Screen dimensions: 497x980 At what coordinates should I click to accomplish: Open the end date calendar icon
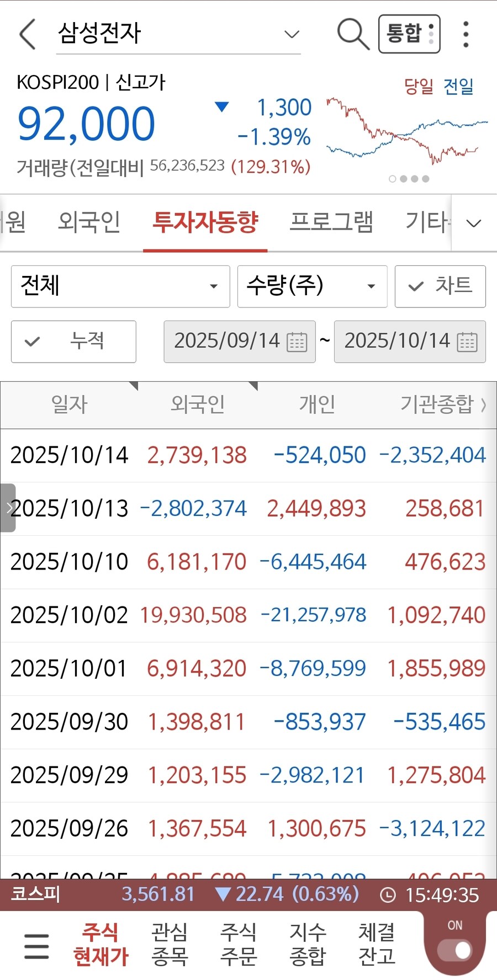(x=467, y=342)
